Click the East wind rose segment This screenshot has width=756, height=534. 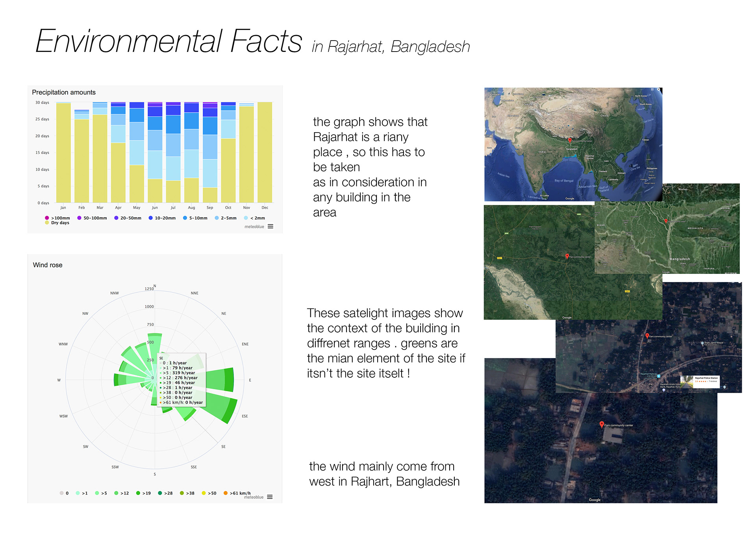pyautogui.click(x=220, y=380)
